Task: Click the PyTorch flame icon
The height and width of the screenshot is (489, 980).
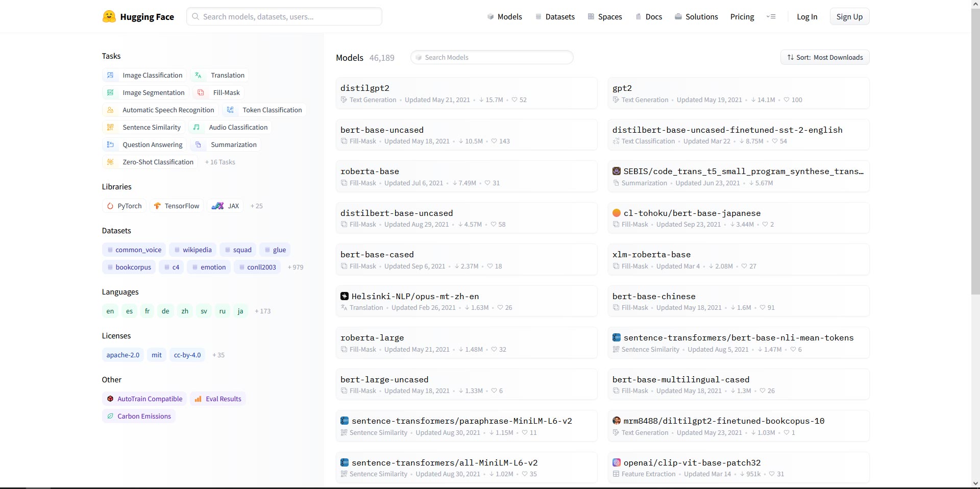Action: [x=110, y=206]
